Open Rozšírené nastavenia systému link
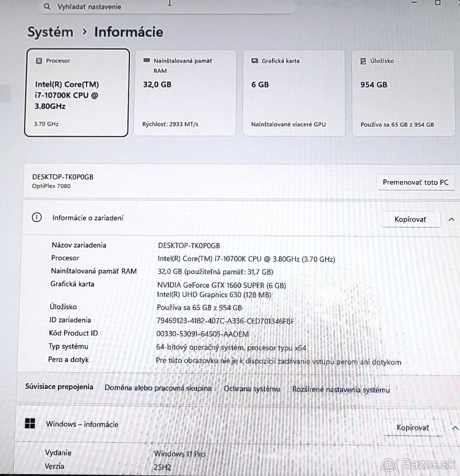 click(x=341, y=390)
